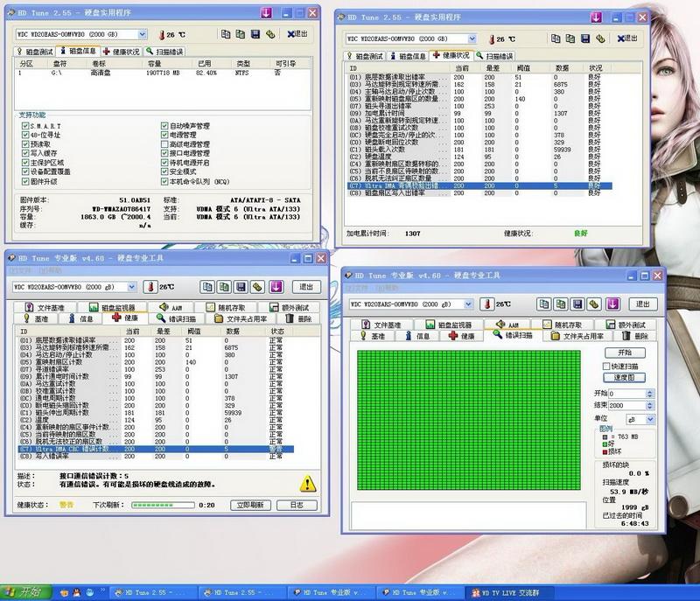
Task: Click save floppy icon in bottom-left HD Tune Pro window
Action: 241,286
